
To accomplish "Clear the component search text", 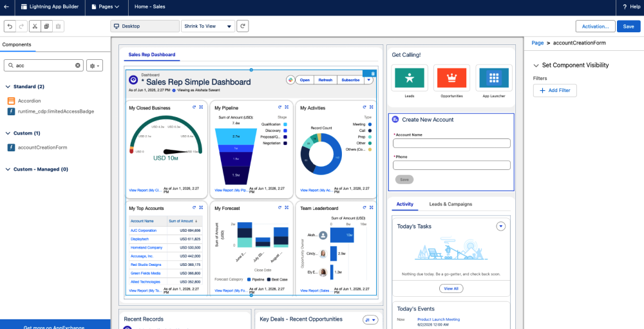I will [78, 66].
